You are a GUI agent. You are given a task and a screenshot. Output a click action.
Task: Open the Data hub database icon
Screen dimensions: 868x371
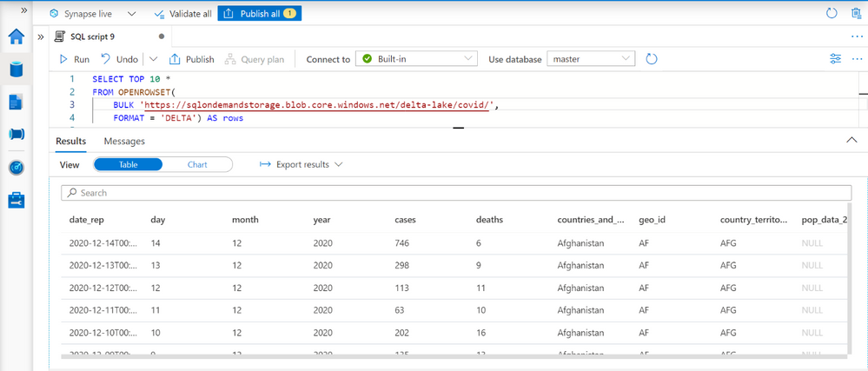17,70
